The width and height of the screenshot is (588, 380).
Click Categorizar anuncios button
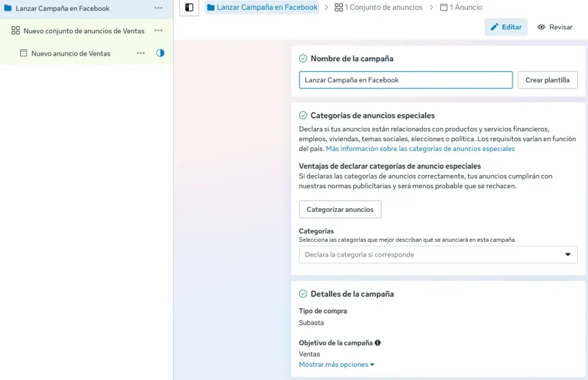340,209
